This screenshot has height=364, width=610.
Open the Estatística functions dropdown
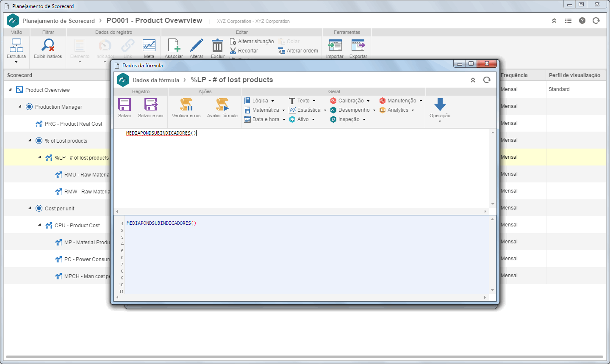(308, 110)
